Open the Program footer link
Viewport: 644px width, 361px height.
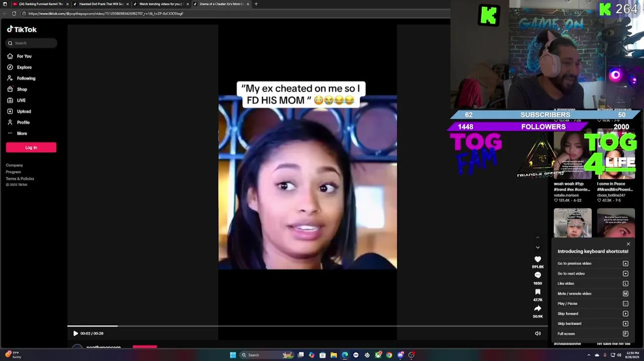(13, 172)
